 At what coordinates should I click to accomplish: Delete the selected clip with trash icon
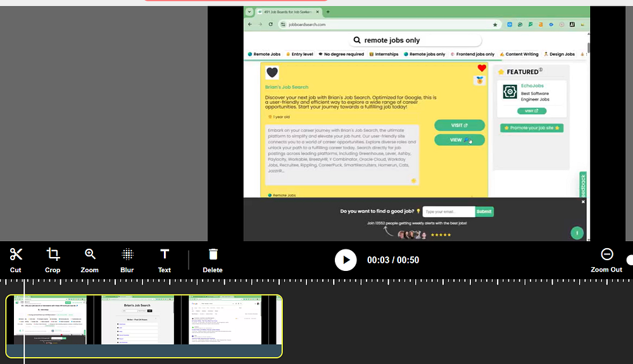pos(213,260)
